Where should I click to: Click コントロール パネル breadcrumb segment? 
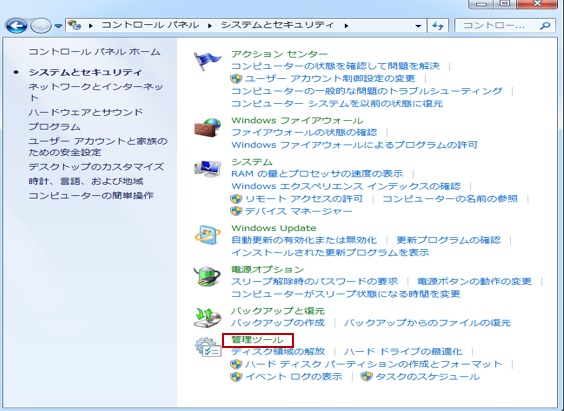click(x=150, y=25)
